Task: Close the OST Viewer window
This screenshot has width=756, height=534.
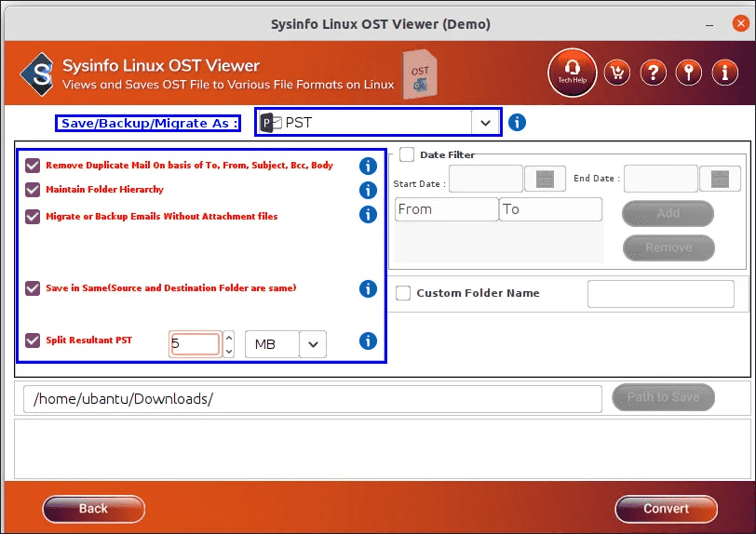Action: click(x=740, y=23)
